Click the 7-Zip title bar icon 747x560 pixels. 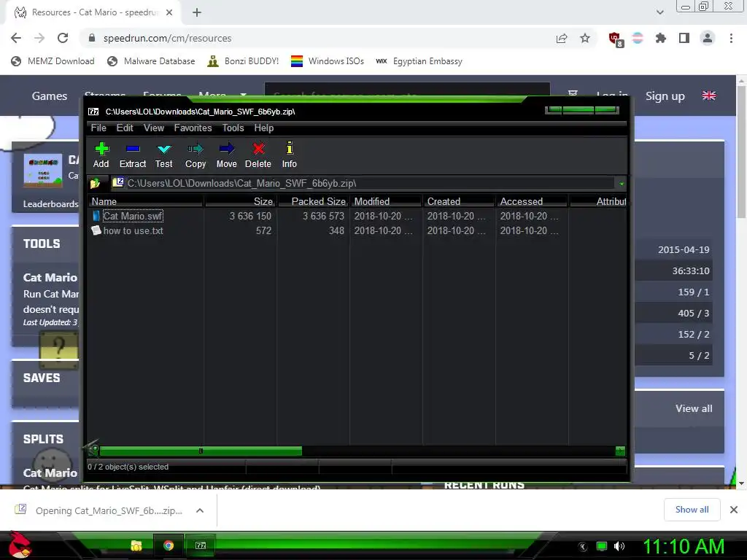click(93, 112)
